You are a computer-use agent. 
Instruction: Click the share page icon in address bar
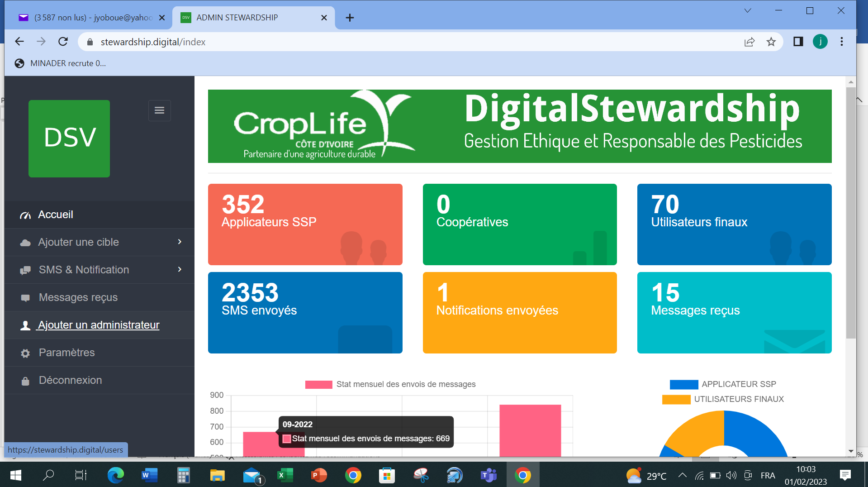pyautogui.click(x=749, y=42)
